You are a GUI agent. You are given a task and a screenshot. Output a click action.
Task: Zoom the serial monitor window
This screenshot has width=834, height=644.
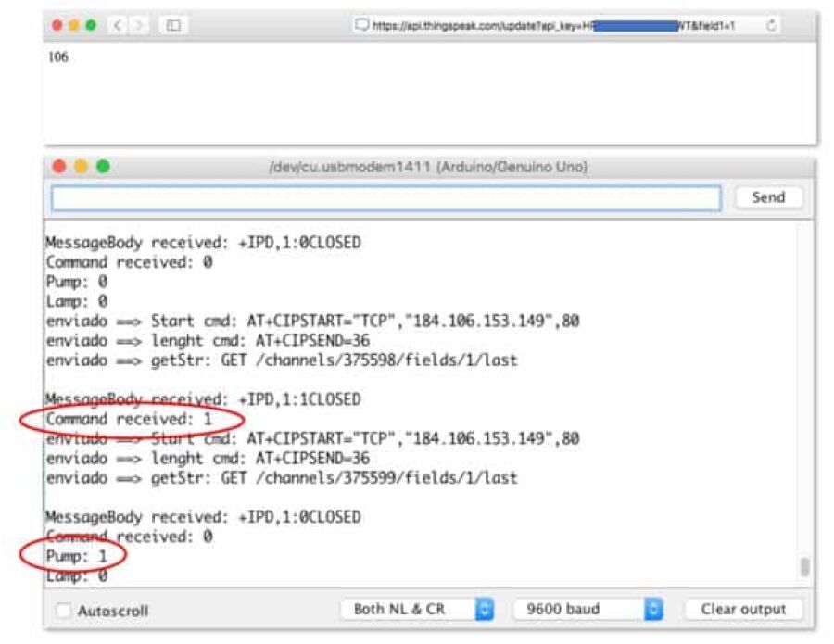click(103, 167)
